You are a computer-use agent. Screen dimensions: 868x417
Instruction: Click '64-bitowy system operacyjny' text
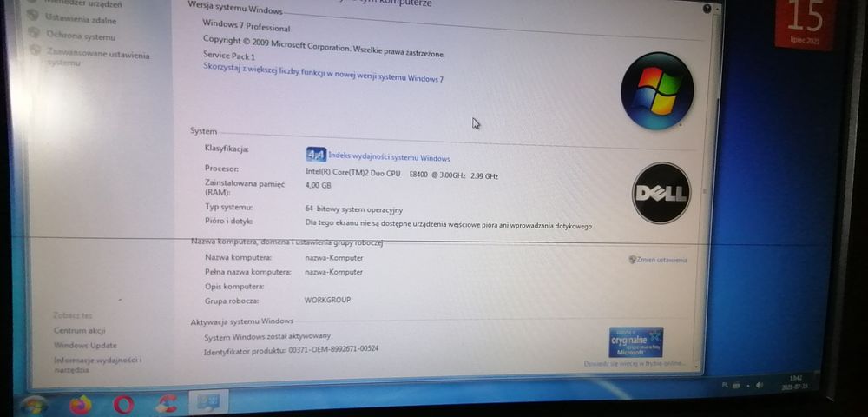point(354,210)
